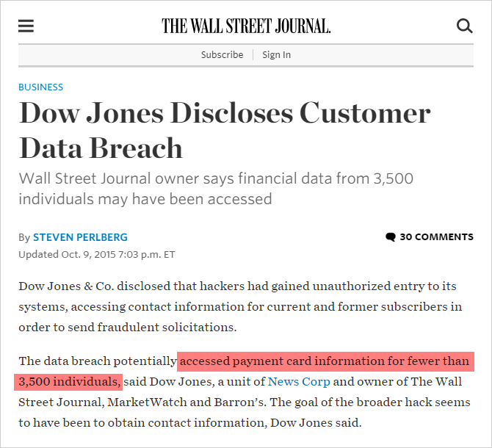The height and width of the screenshot is (448, 492).
Task: Click the magnifying glass search icon
Action: (464, 26)
